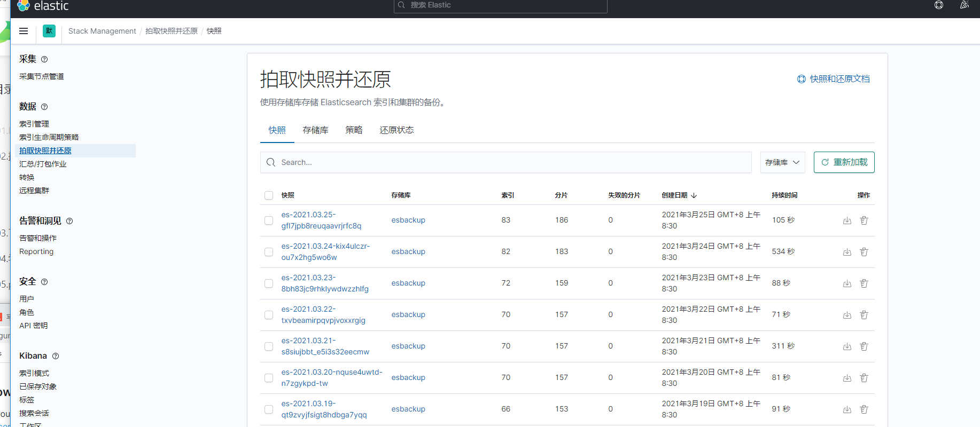Open 采集节点管道 in sidebar
The width and height of the screenshot is (980, 427).
42,76
